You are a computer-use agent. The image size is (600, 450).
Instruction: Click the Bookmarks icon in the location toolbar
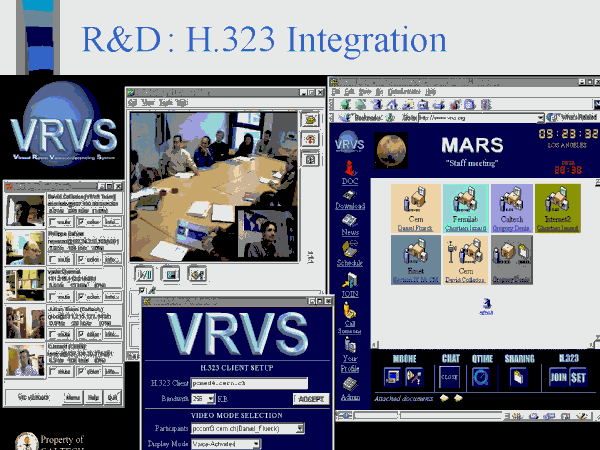point(345,117)
